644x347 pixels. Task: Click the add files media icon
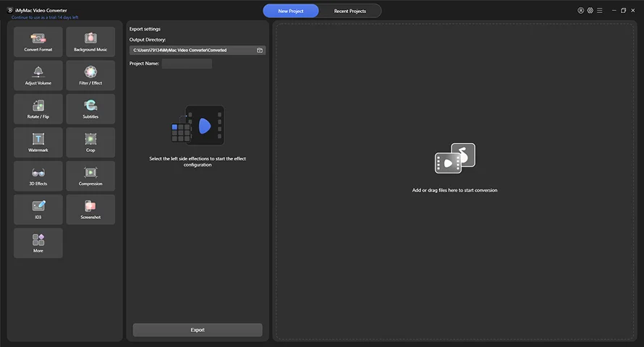455,158
